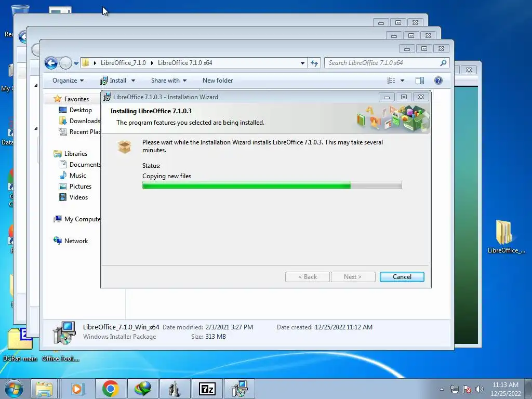532x399 pixels.
Task: Click the Action Center flag tray icon
Action: [x=467, y=389]
